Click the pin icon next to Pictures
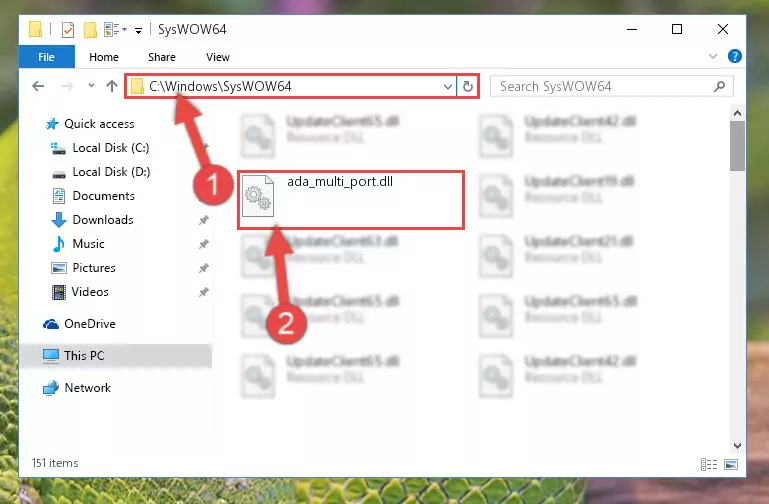The height and width of the screenshot is (504, 769). point(204,268)
